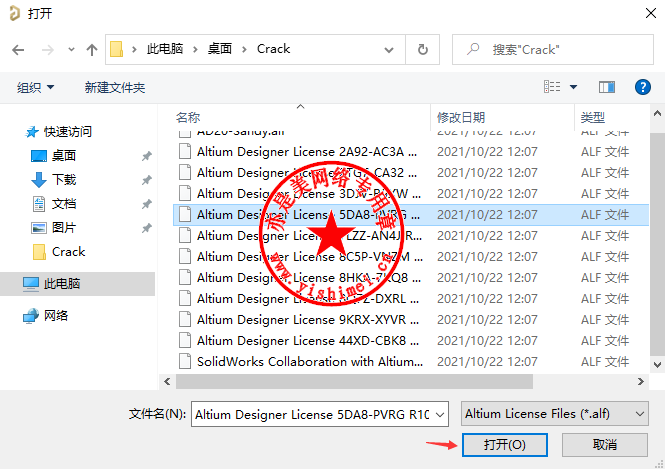Open the blue Help icon
The image size is (665, 469).
(643, 87)
